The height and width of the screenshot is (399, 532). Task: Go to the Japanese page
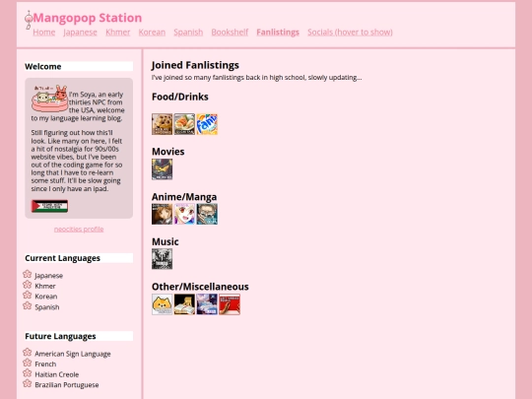click(x=80, y=33)
